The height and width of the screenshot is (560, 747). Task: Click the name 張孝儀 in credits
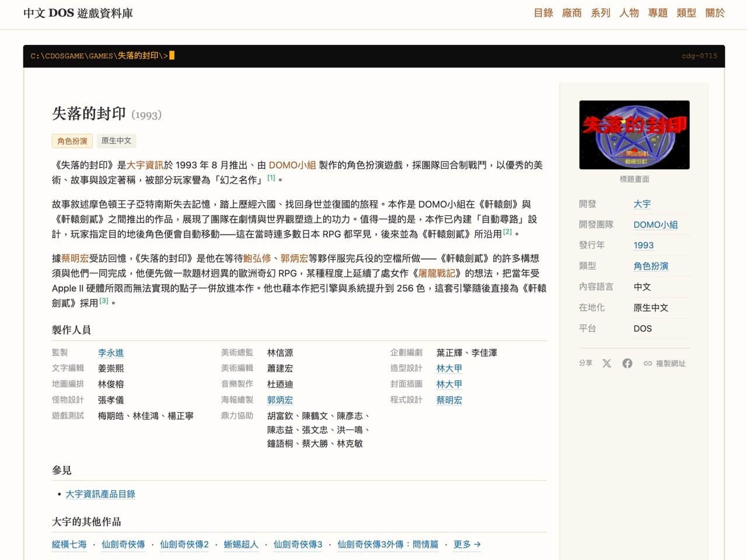click(x=111, y=400)
